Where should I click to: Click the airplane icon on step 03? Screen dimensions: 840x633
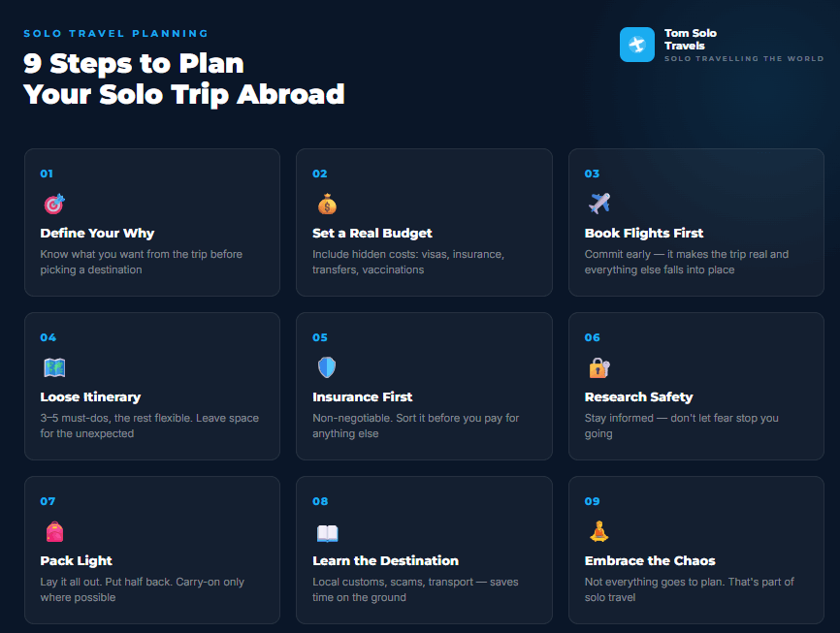[x=599, y=205]
